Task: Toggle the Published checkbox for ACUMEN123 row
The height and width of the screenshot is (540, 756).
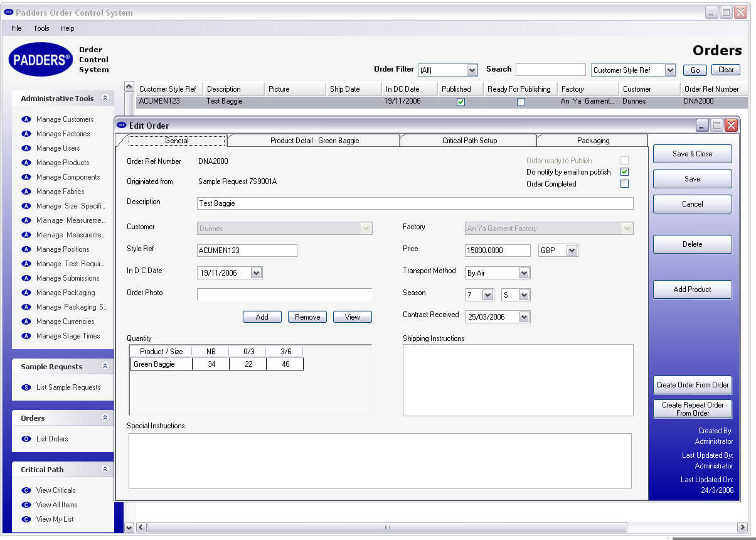Action: (x=461, y=102)
